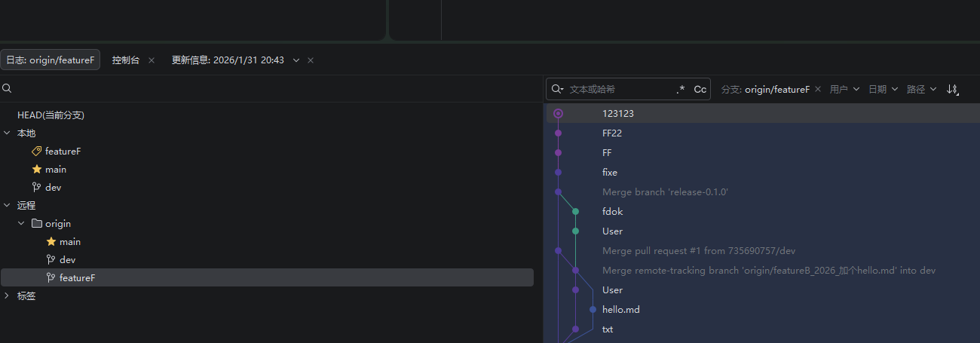The height and width of the screenshot is (343, 980).
Task: Open search history magnifier in commit filter
Action: pyautogui.click(x=558, y=89)
